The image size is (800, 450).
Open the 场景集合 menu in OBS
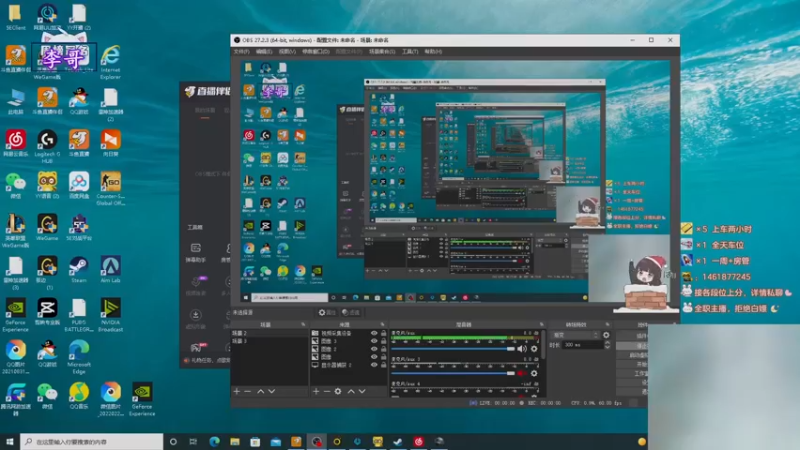click(x=382, y=52)
